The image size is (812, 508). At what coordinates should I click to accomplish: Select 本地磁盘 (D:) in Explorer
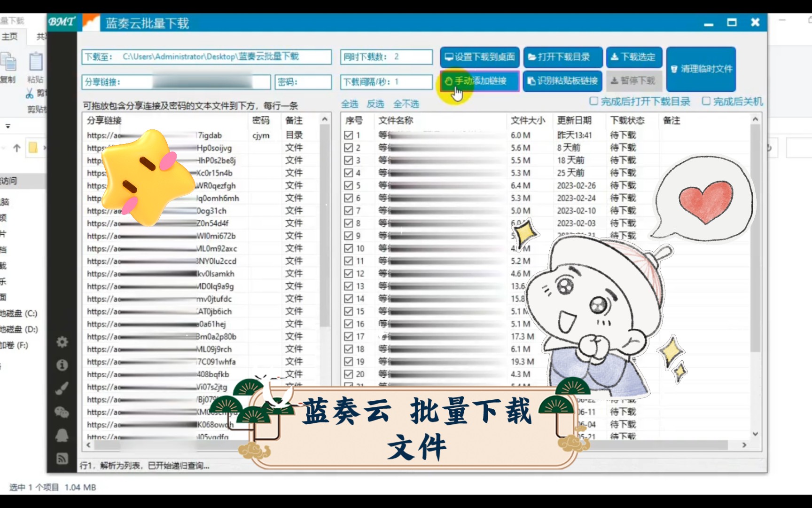click(19, 329)
